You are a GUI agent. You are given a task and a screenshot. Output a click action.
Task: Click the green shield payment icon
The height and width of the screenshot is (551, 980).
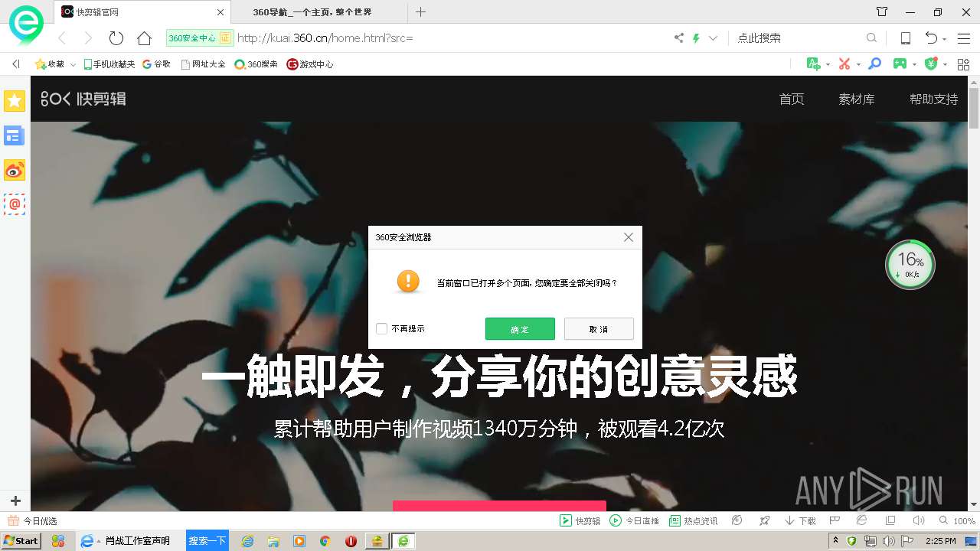coord(931,64)
